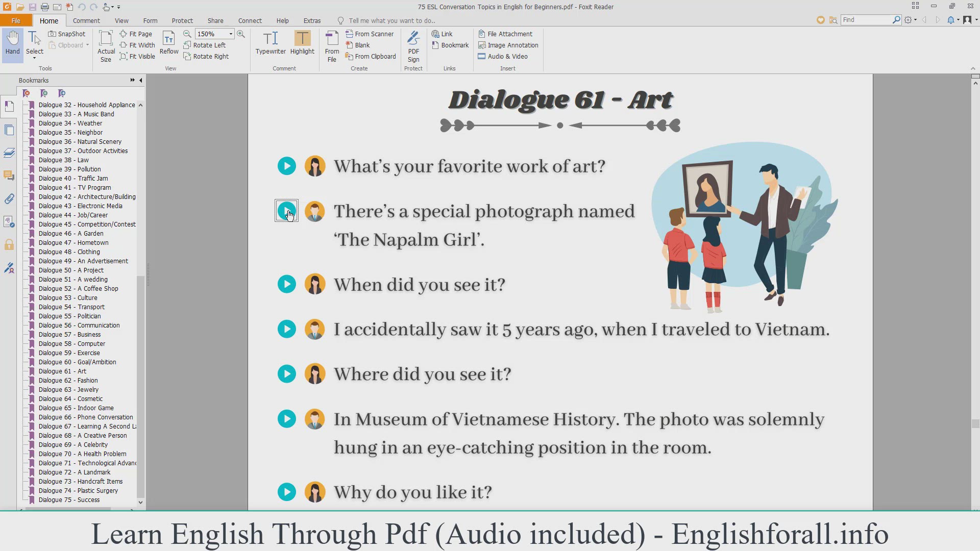
Task: Jump to Dialogue 52 - A Coffee Shop
Action: (78, 288)
